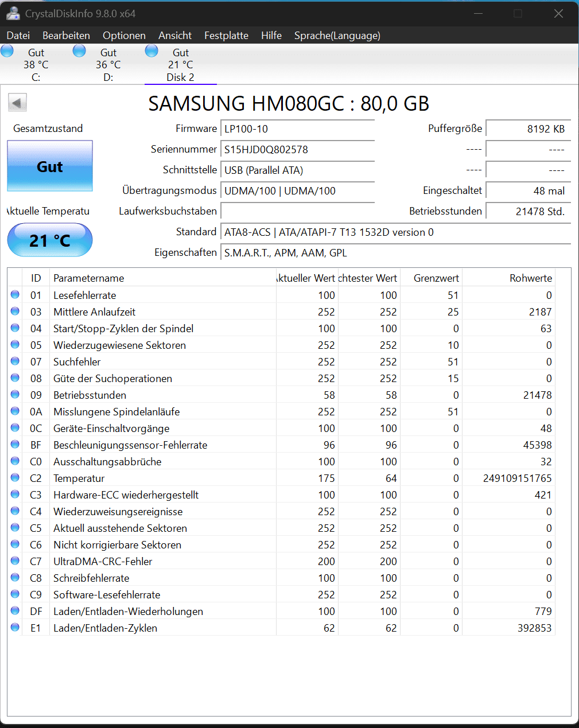Open the Hilfe menu entry
The width and height of the screenshot is (579, 728).
pyautogui.click(x=271, y=35)
